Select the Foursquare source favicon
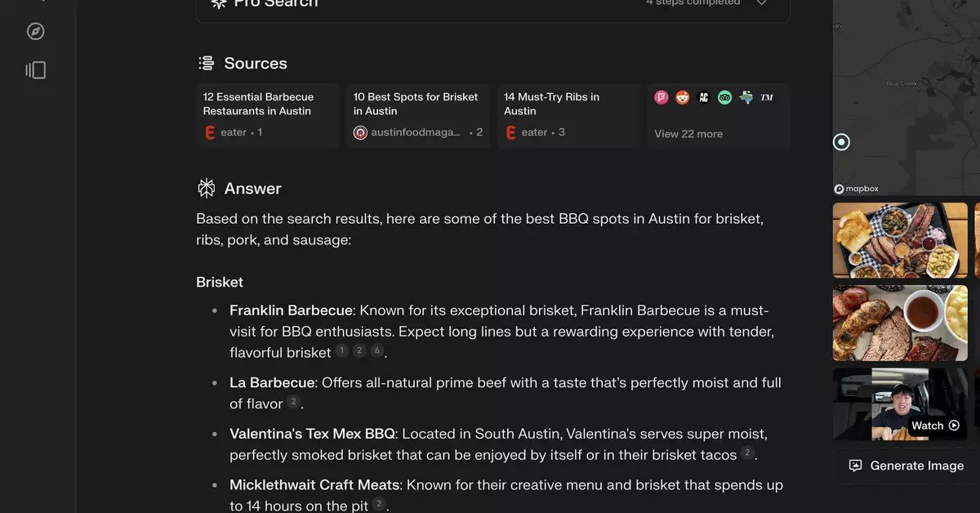The image size is (980, 513). [x=661, y=96]
